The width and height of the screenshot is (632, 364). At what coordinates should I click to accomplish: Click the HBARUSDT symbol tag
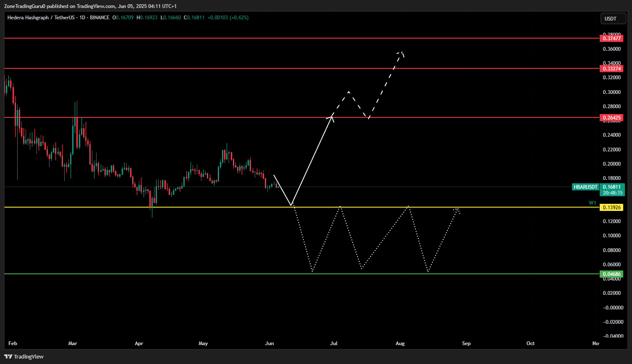click(585, 187)
